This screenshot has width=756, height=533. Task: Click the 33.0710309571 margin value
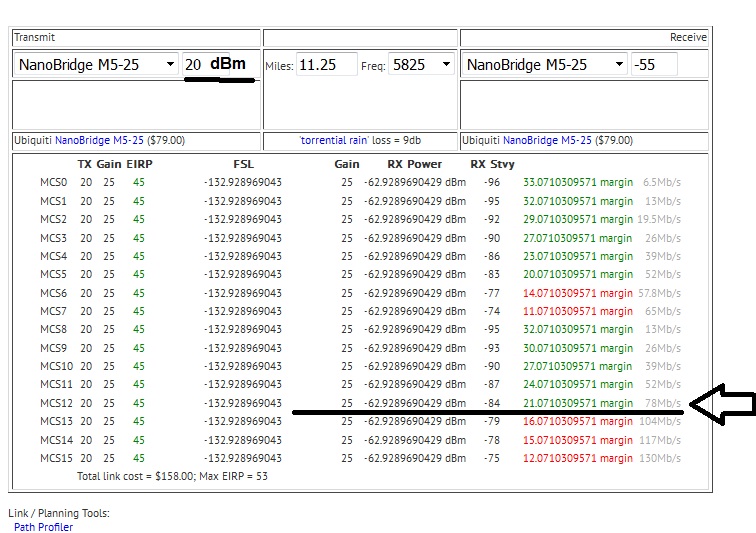578,182
